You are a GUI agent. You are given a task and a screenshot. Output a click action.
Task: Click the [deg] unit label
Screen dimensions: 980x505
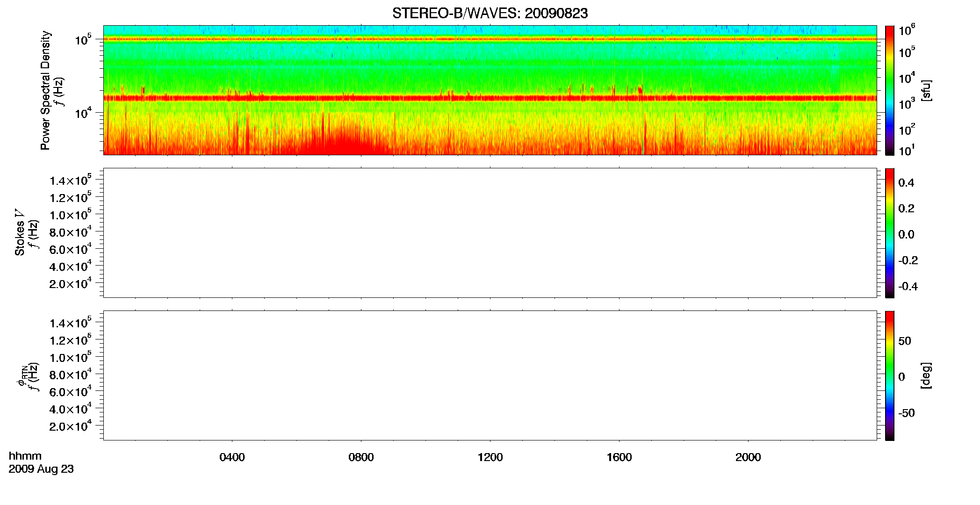click(926, 375)
